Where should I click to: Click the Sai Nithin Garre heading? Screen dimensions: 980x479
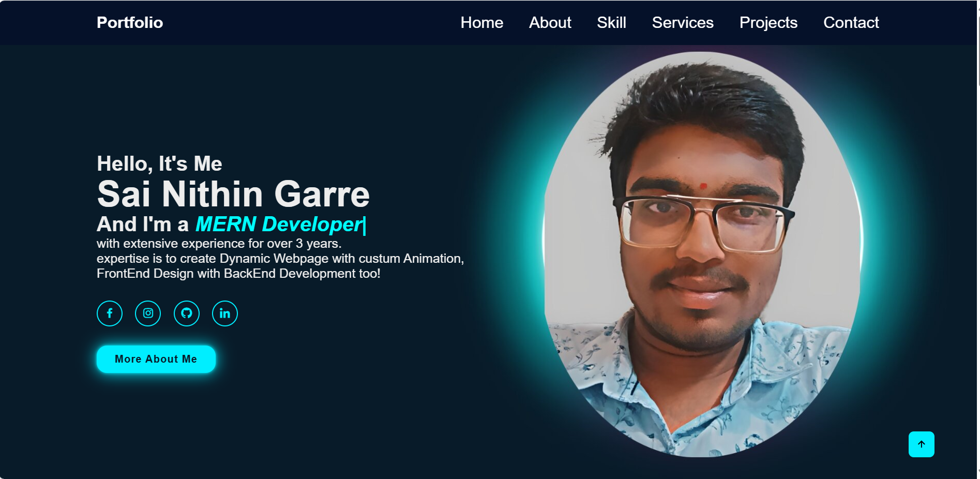[233, 194]
